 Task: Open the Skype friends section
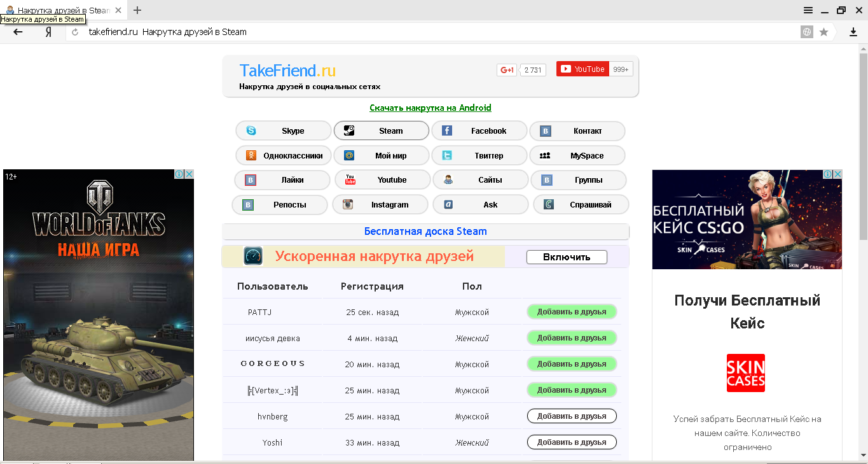(284, 130)
